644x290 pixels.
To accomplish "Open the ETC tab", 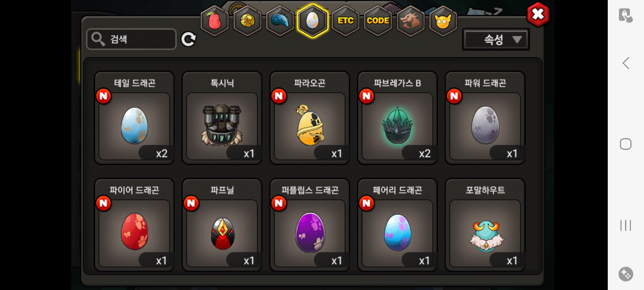I will pos(345,21).
